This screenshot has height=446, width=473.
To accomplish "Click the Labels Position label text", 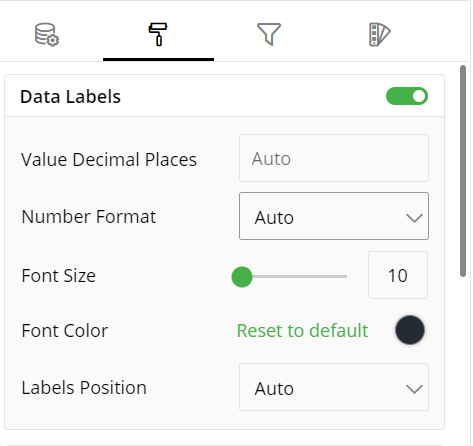I will click(84, 388).
